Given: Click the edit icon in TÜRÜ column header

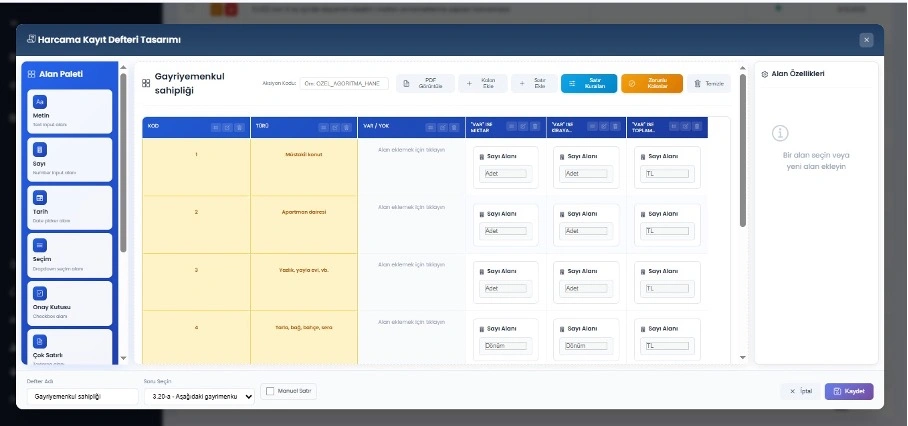Looking at the screenshot, I should point(335,127).
